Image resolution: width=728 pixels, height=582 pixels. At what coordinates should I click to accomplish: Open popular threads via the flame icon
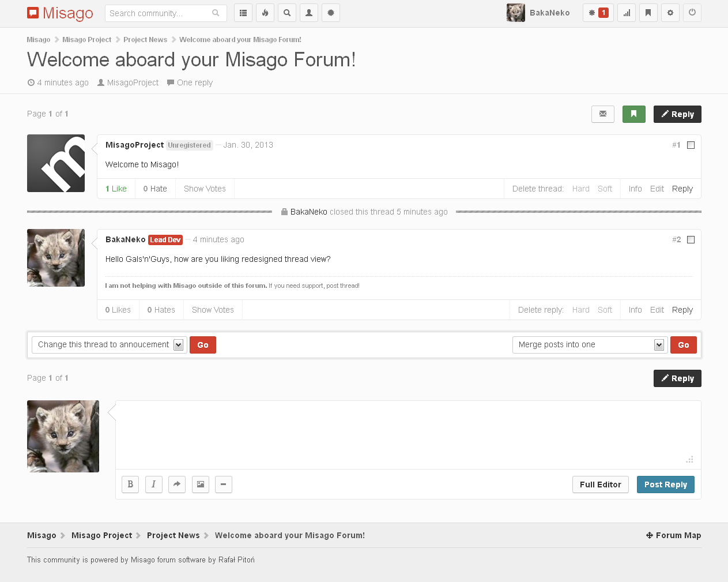click(265, 13)
